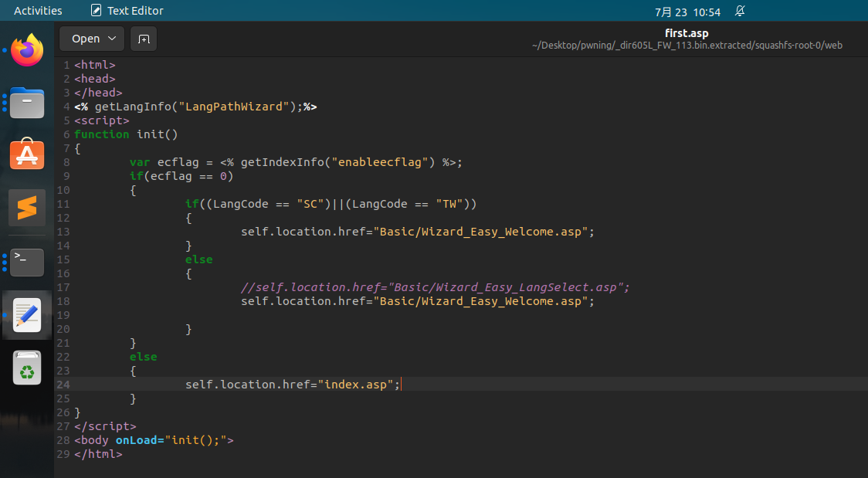The image size is (868, 478).
Task: Click the file path subtitle under first.asp
Action: coord(687,46)
